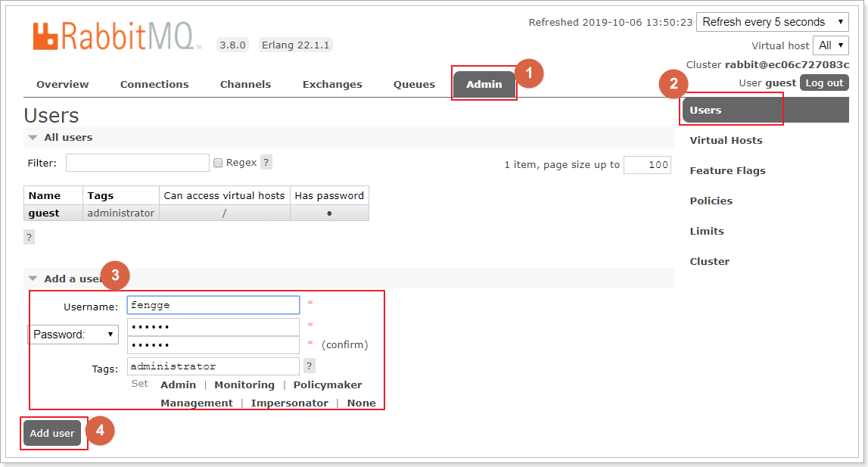868x467 pixels.
Task: Open the Password type dropdown
Action: pos(73,335)
